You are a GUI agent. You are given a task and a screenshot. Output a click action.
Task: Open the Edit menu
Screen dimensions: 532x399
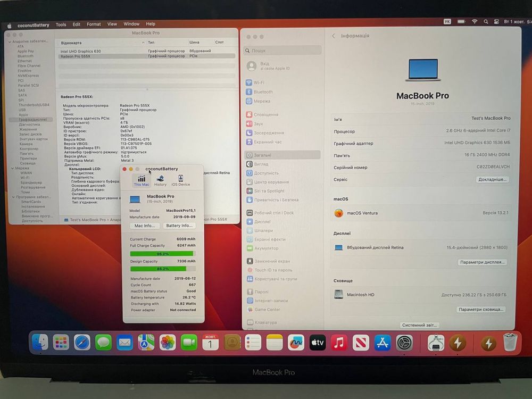pos(76,24)
